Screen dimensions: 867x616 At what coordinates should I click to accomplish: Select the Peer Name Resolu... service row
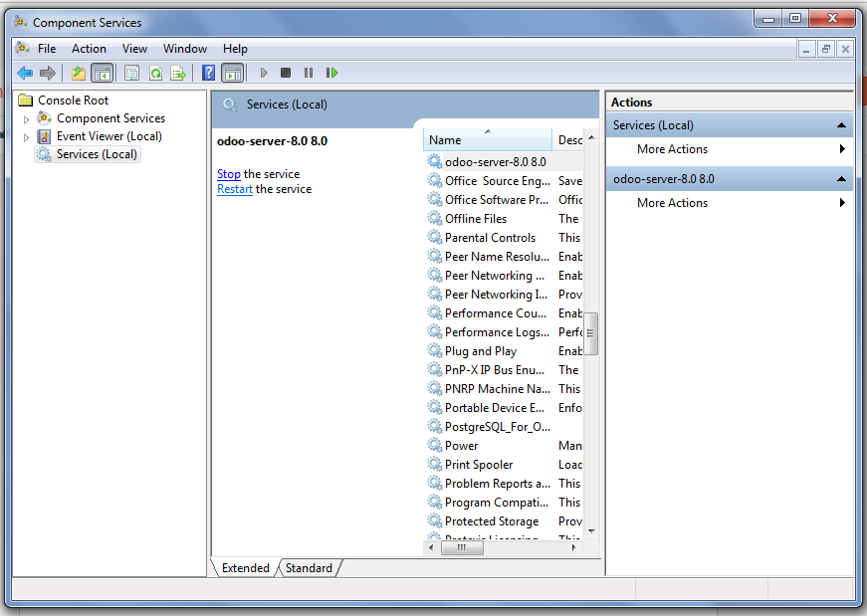tap(504, 256)
